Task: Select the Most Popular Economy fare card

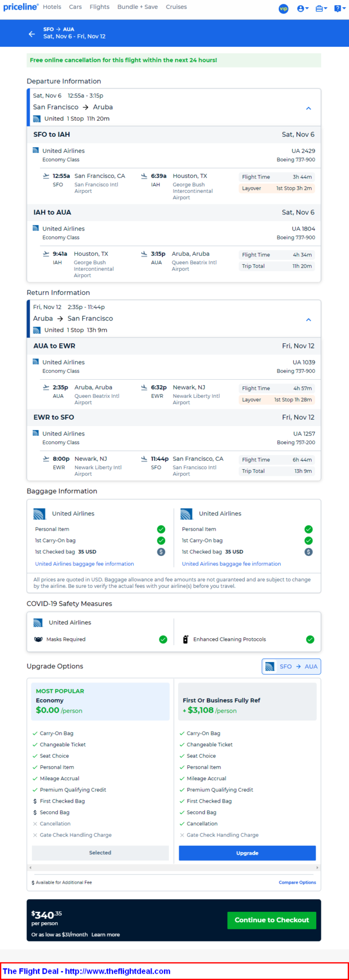Action: 100,701
